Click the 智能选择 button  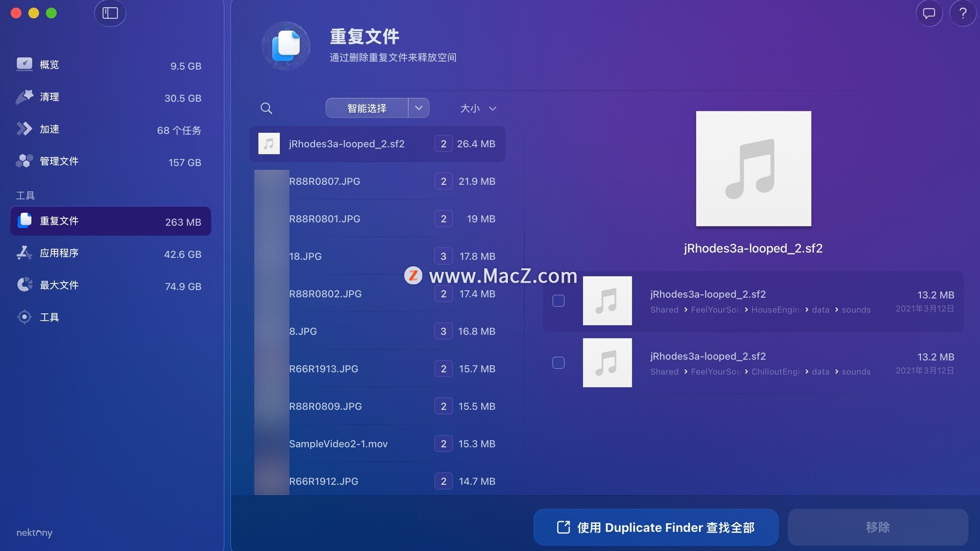(x=366, y=108)
